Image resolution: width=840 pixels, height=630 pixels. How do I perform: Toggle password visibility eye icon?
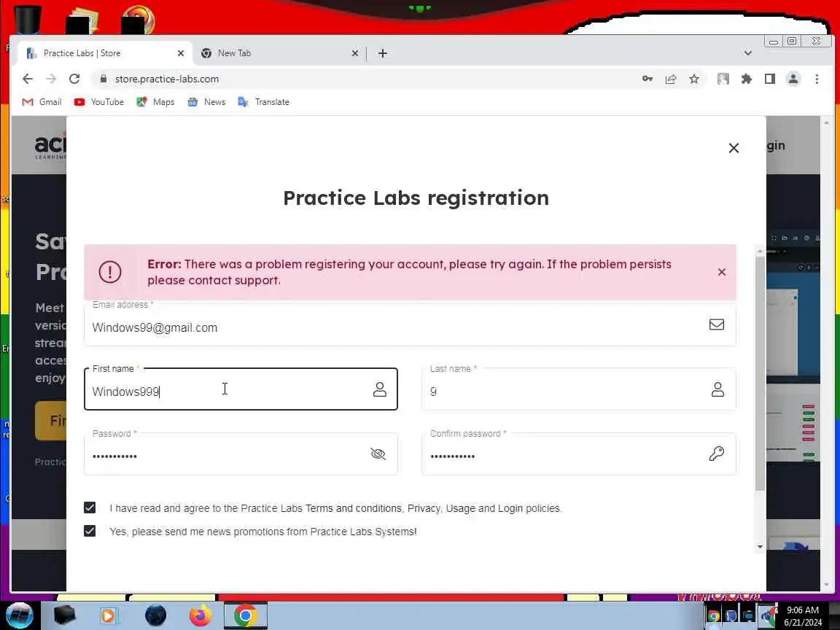(378, 454)
